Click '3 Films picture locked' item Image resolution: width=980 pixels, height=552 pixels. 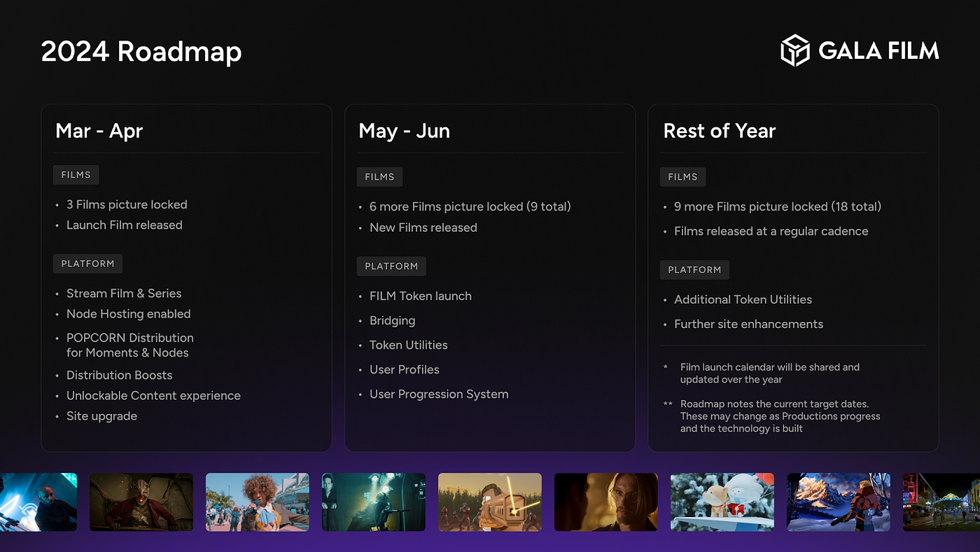127,205
